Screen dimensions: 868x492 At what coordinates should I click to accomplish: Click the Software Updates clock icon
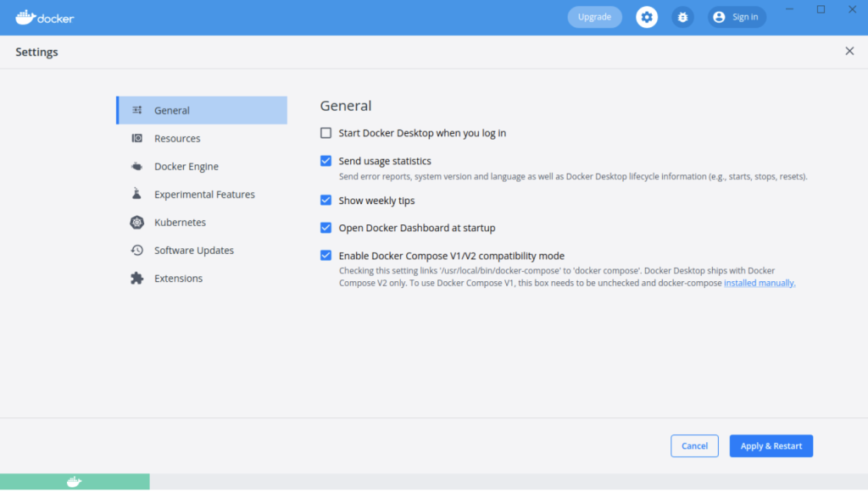point(136,251)
